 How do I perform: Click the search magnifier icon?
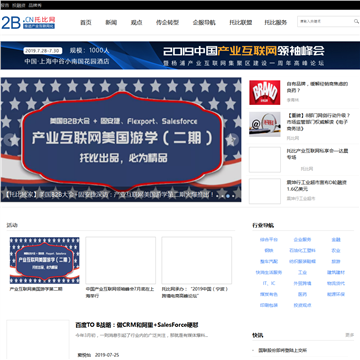pos(356,21)
